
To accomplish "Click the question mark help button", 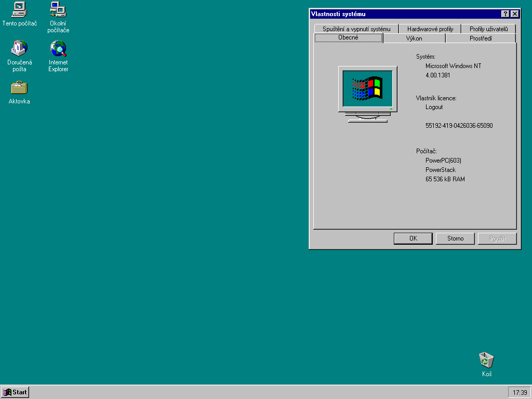I will (505, 14).
